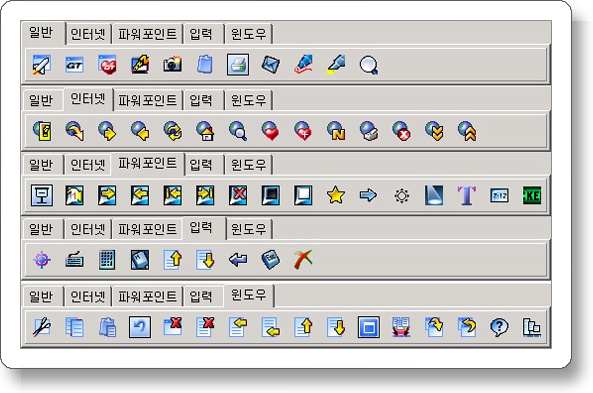This screenshot has height=393, width=593.
Task: Click the previous slide left arrow icon
Action: click(x=140, y=195)
